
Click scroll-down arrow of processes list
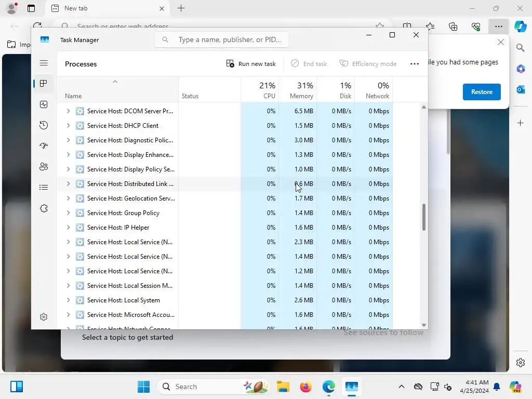424,325
